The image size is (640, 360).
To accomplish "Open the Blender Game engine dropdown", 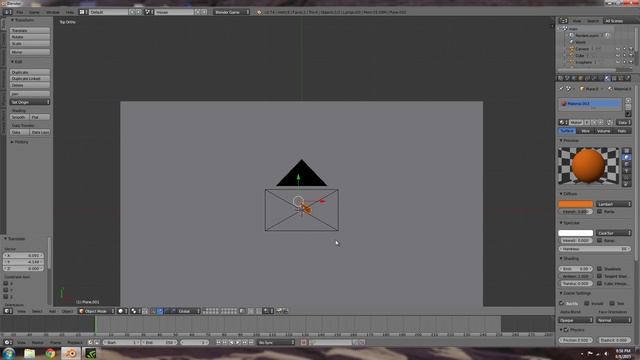I will click(x=231, y=12).
